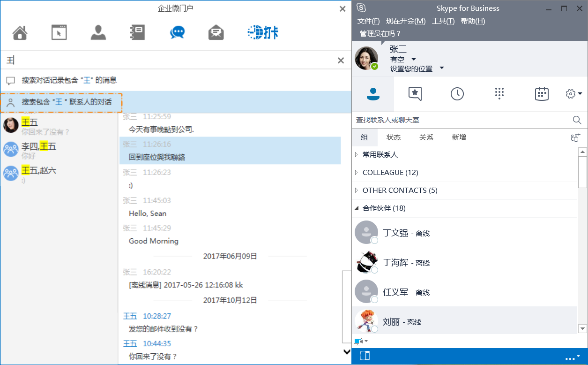Viewport: 588px width, 365px height.
Task: Collapse the 合作伙伴 (18) group
Action: 357,208
